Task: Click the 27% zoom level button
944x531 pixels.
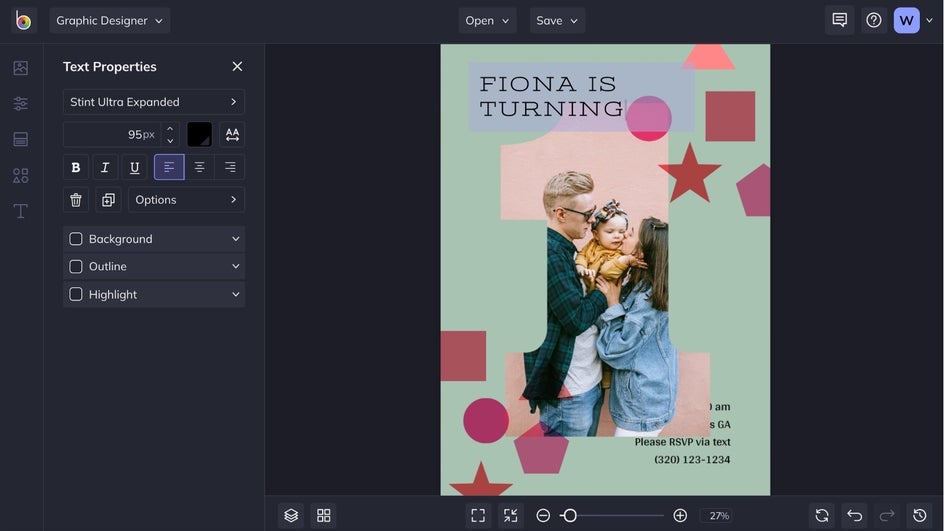Action: click(719, 516)
